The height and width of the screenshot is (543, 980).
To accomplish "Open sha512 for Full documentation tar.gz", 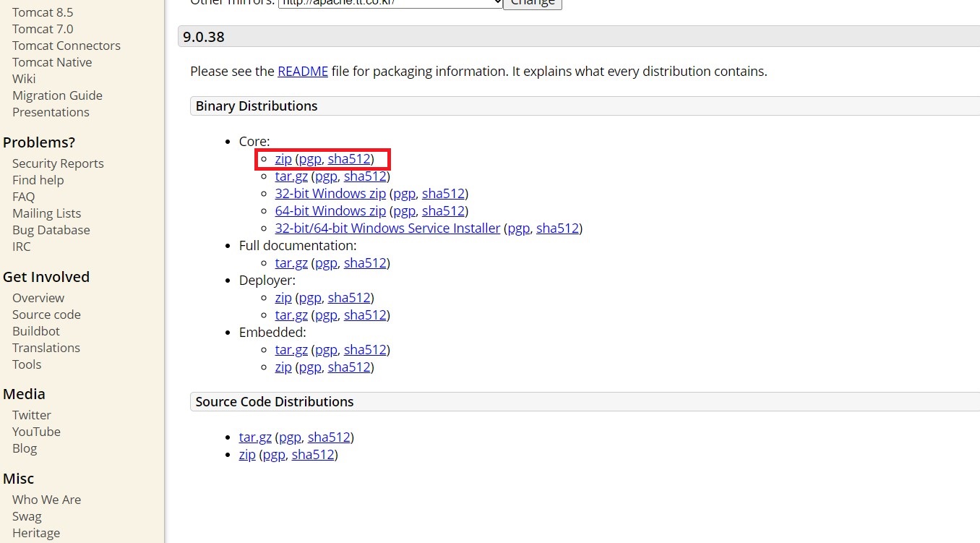I will 365,263.
